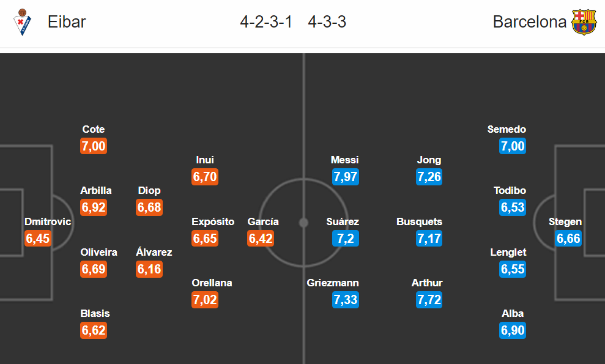Viewport: 605px width, 364px height.
Task: Select player name Griezmann
Action: 333,283
